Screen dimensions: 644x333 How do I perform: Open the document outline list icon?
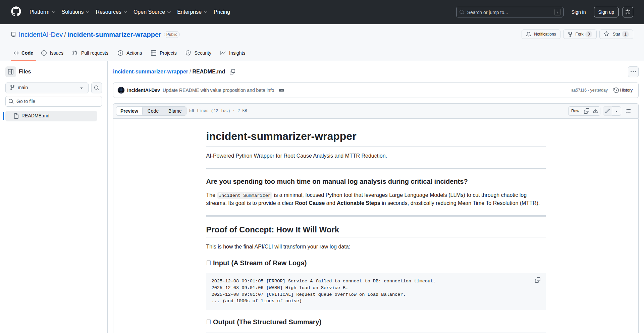pos(628,111)
